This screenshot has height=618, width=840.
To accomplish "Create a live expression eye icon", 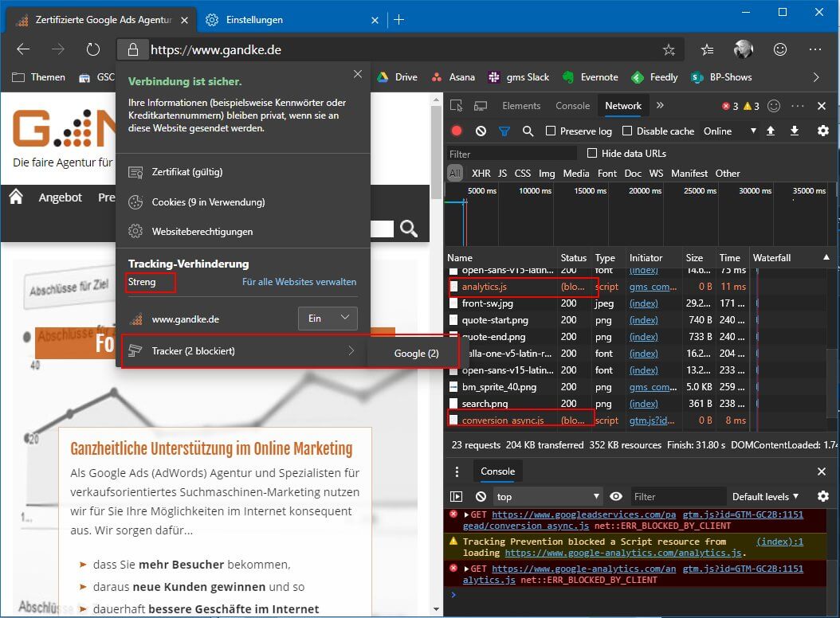I will (x=616, y=496).
